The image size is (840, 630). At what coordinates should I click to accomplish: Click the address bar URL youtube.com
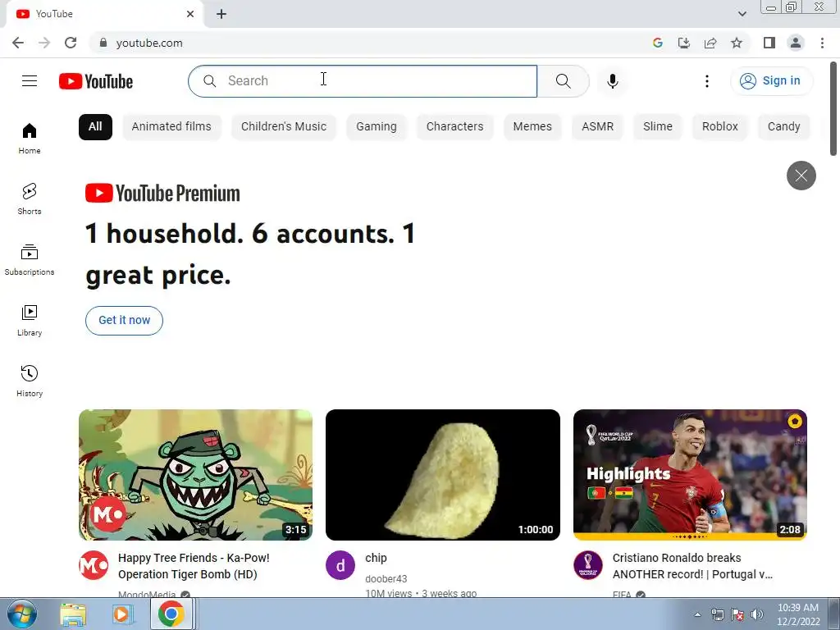click(x=149, y=43)
